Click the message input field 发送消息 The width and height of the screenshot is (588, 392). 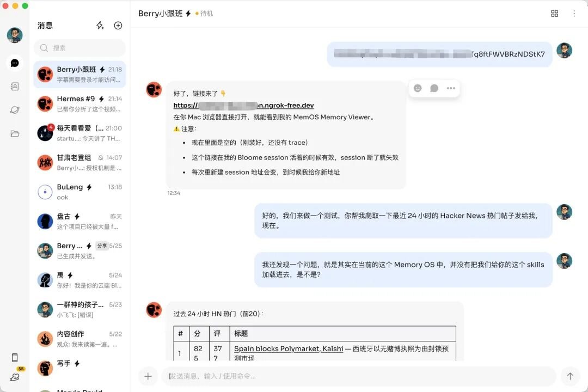pyautogui.click(x=358, y=376)
